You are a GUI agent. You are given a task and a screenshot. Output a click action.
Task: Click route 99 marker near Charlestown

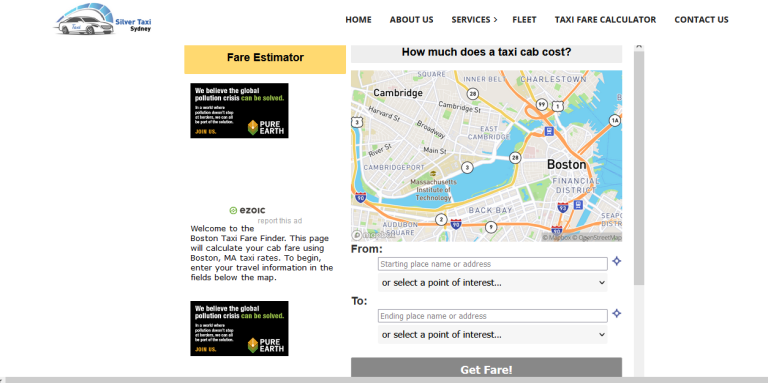tap(541, 104)
